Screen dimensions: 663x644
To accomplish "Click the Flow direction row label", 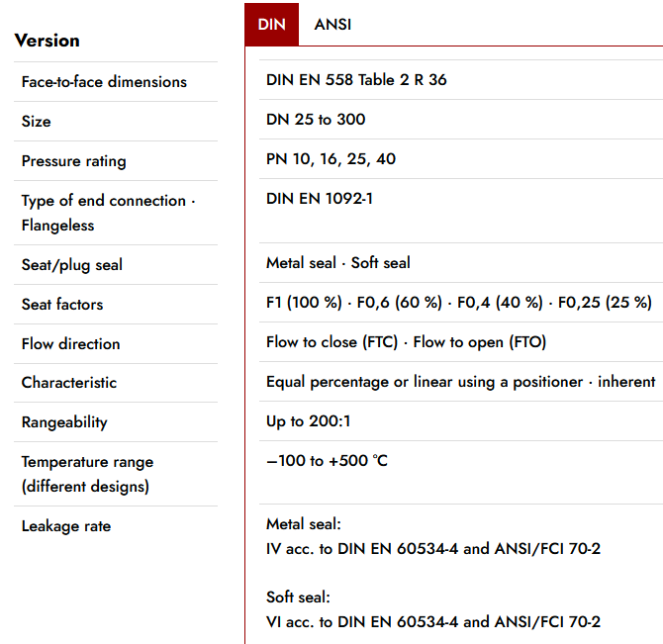I will pyautogui.click(x=71, y=344).
